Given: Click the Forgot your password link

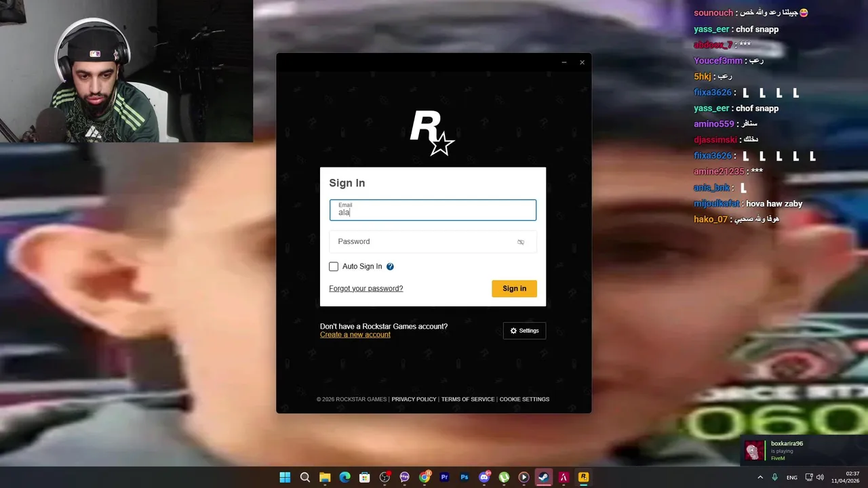Looking at the screenshot, I should point(366,289).
